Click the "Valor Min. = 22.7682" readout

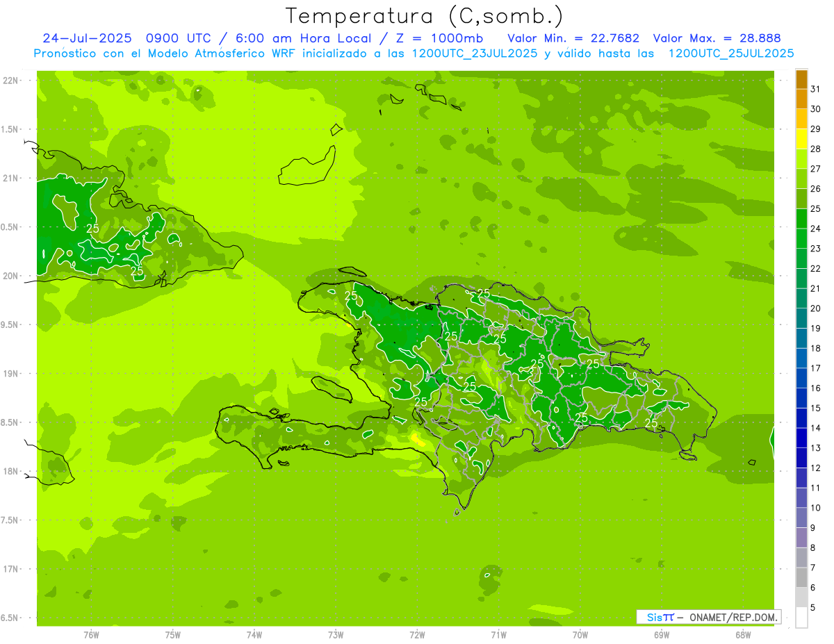click(573, 38)
